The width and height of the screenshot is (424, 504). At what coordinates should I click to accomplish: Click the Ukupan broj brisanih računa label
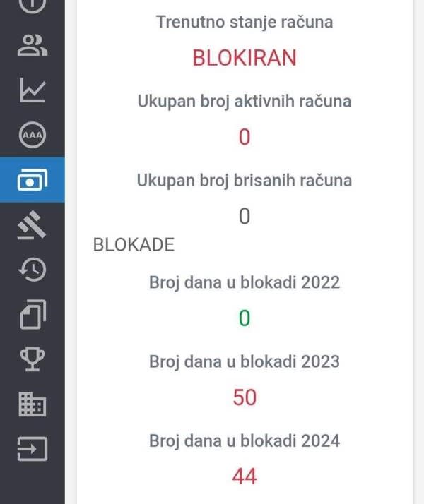(245, 180)
